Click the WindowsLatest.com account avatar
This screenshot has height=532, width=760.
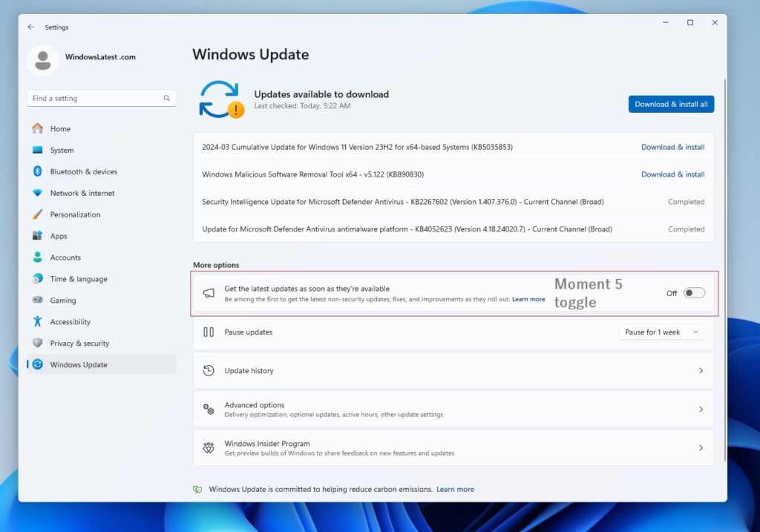(42, 57)
